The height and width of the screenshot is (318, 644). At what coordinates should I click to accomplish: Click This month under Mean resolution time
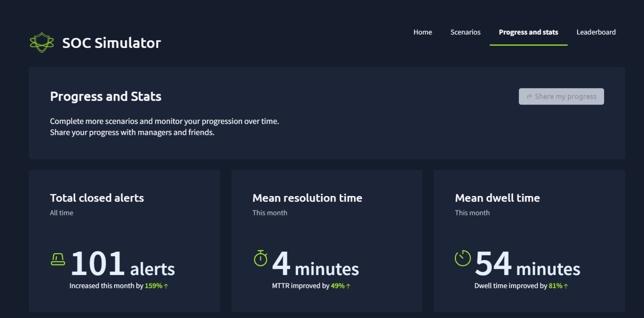tap(270, 213)
